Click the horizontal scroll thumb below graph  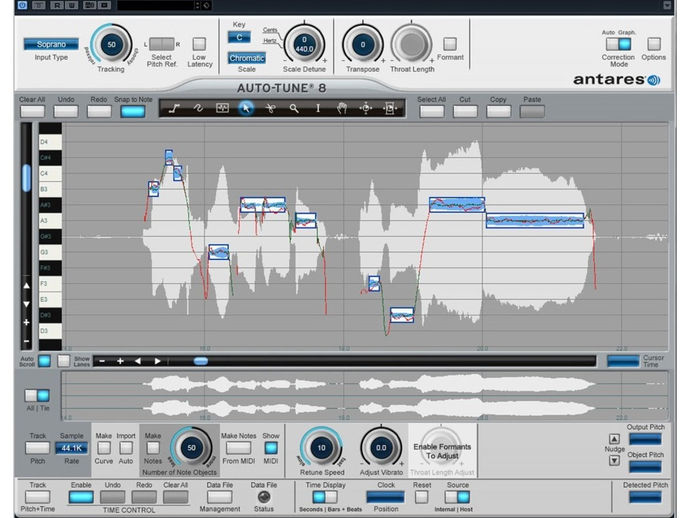pyautogui.click(x=201, y=361)
